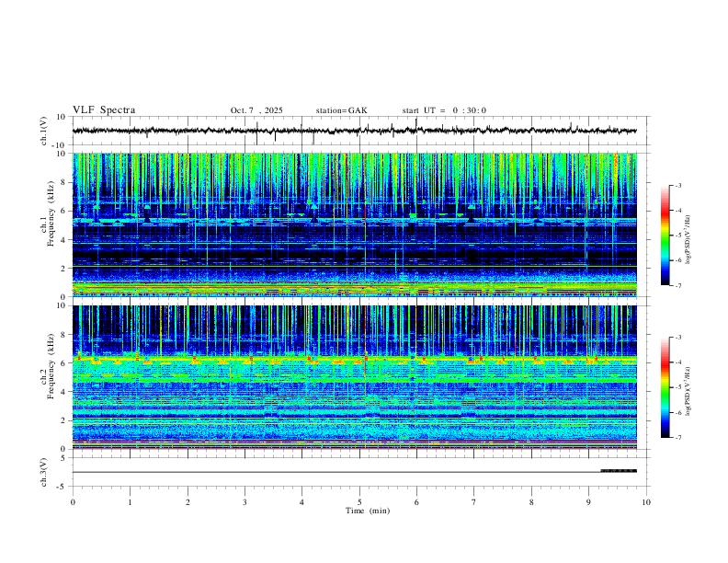Click the ch.1 PSD color bar
This screenshot has width=728, height=563.
(665, 236)
